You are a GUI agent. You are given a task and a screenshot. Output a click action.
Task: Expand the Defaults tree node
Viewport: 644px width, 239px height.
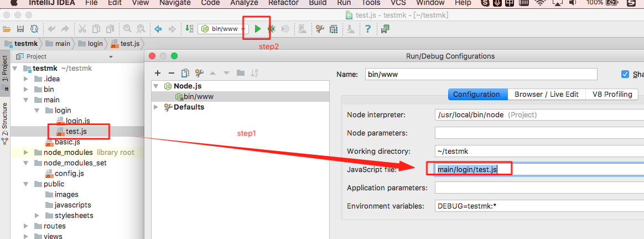point(156,107)
